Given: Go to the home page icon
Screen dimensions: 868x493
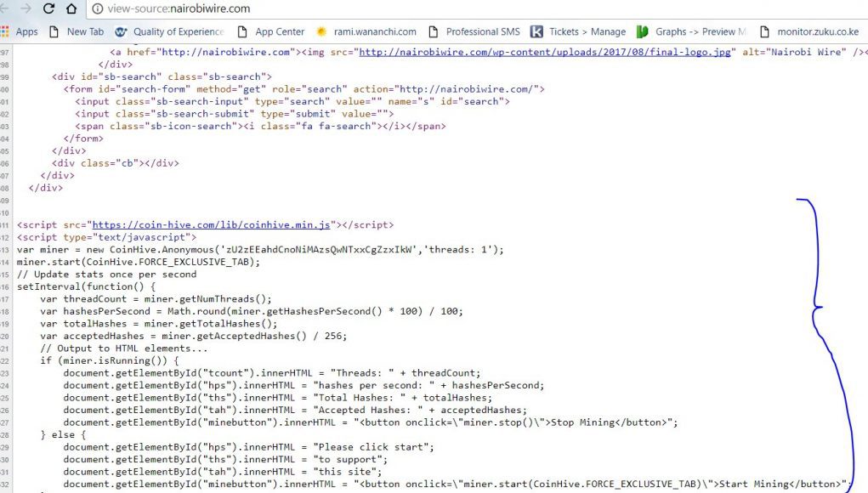Looking at the screenshot, I should [71, 8].
